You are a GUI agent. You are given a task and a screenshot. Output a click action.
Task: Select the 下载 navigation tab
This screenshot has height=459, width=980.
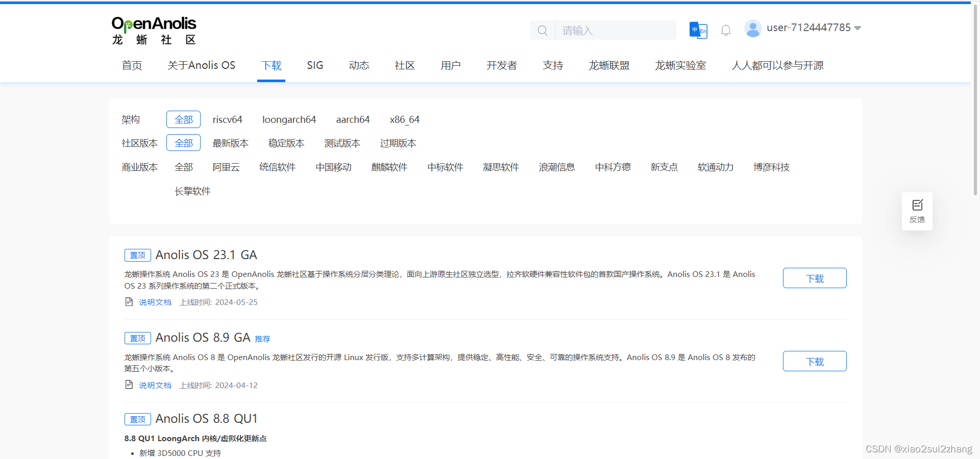point(271,65)
